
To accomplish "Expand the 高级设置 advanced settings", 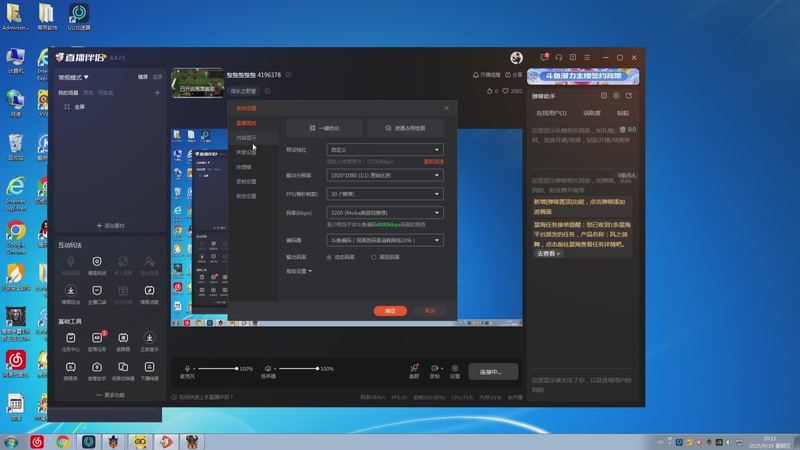I will tap(299, 271).
